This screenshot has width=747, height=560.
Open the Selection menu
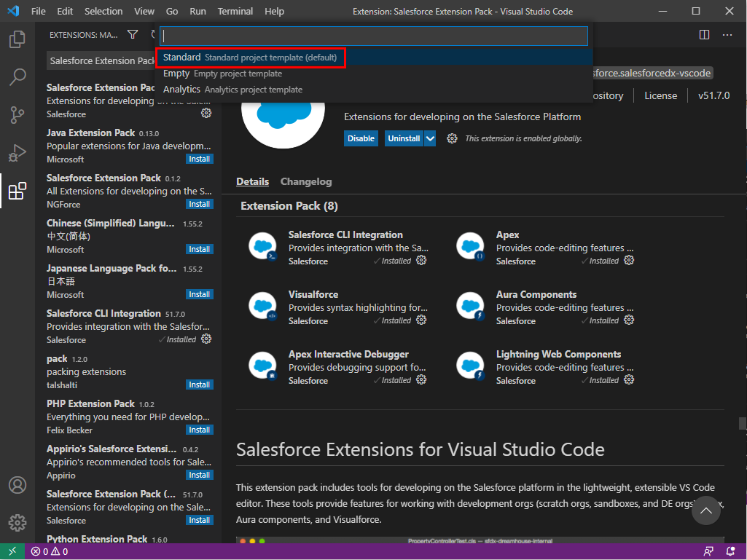(103, 11)
